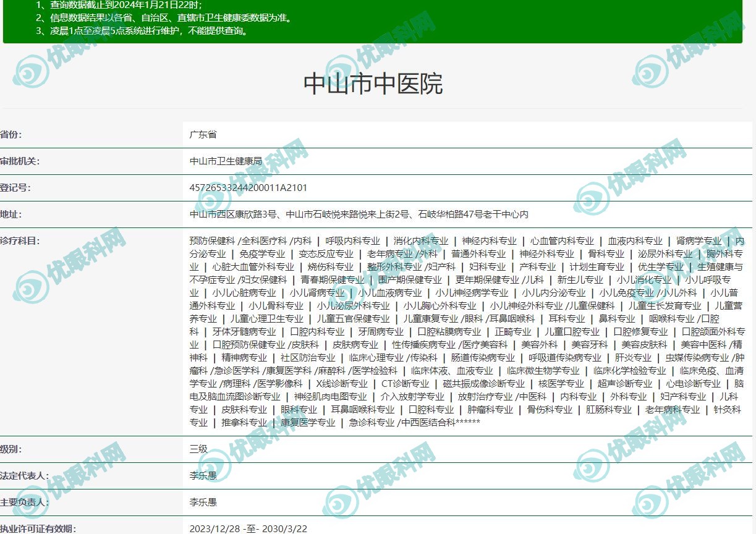Click 李乐愚 in the 法定代表人 row
Viewport: 756px width, 534px height.
(203, 476)
